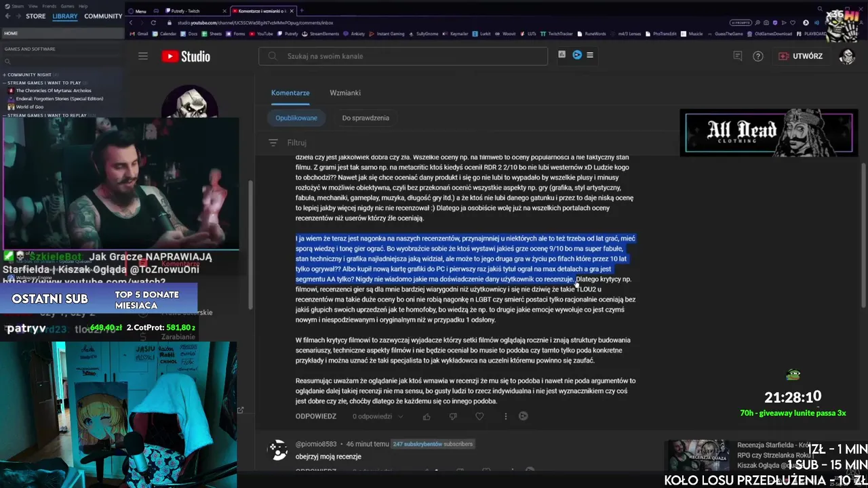Open Docs bookmark
This screenshot has height=488, width=868.
click(190, 33)
